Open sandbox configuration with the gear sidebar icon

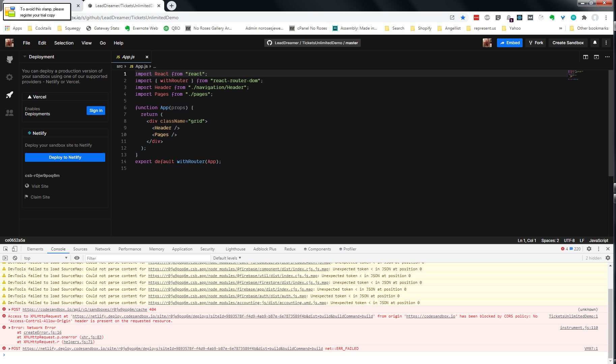(x=9, y=77)
